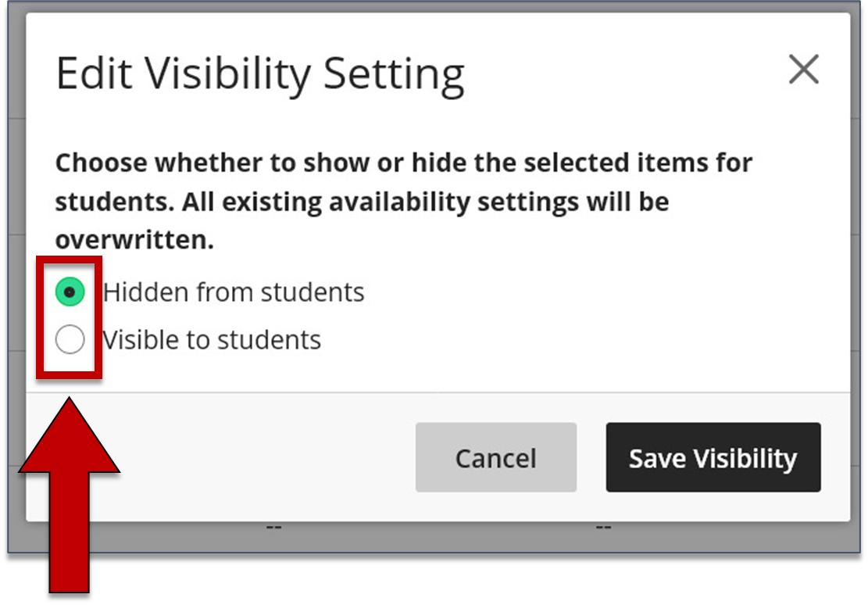
Task: Click the green filled radio indicator
Action: tap(69, 292)
